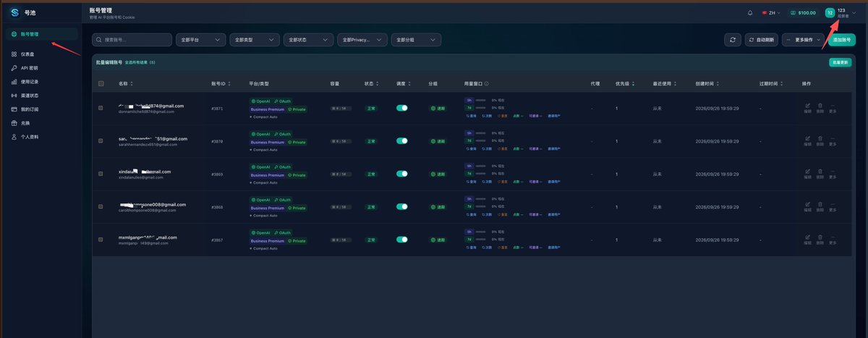The width and height of the screenshot is (868, 338).
Task: Click the 7d usage bar for account #3870
Action: pyautogui.click(x=480, y=140)
